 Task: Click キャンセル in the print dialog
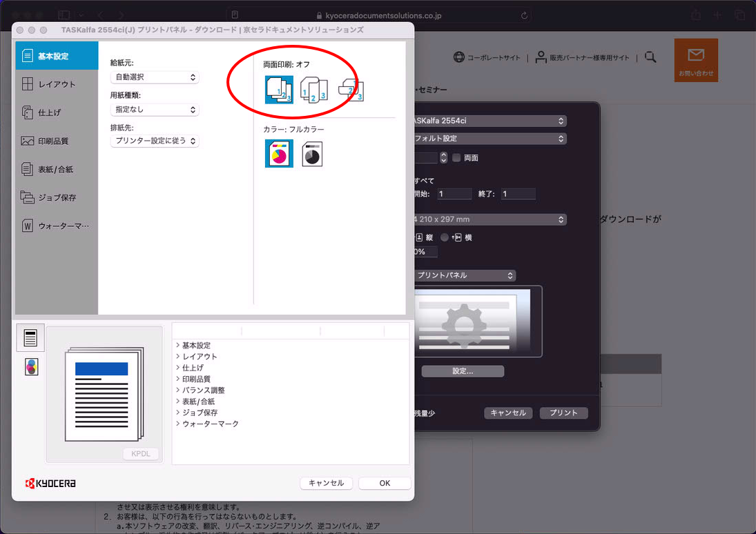508,413
